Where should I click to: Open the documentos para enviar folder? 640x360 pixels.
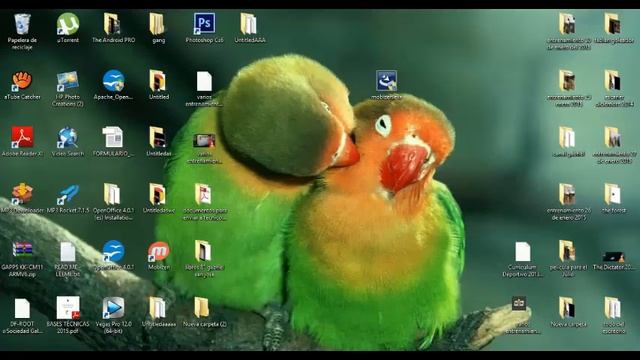click(204, 193)
